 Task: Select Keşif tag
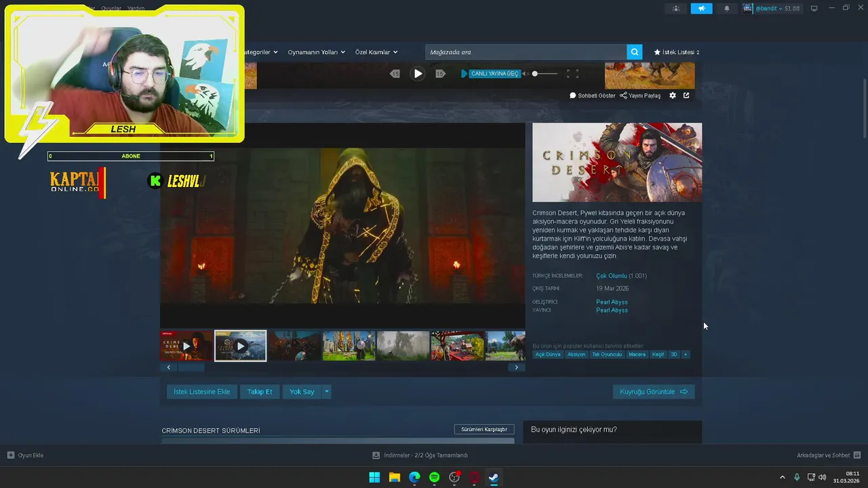(x=658, y=354)
